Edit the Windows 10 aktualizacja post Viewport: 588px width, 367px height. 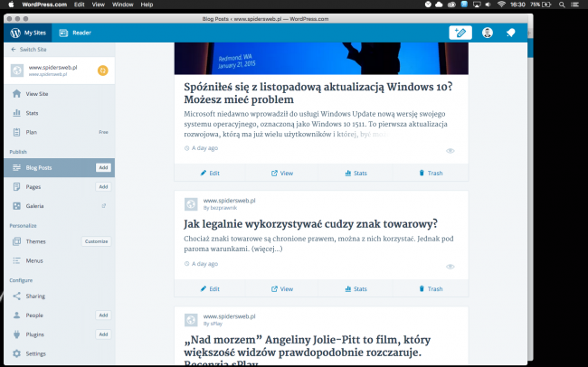point(210,173)
